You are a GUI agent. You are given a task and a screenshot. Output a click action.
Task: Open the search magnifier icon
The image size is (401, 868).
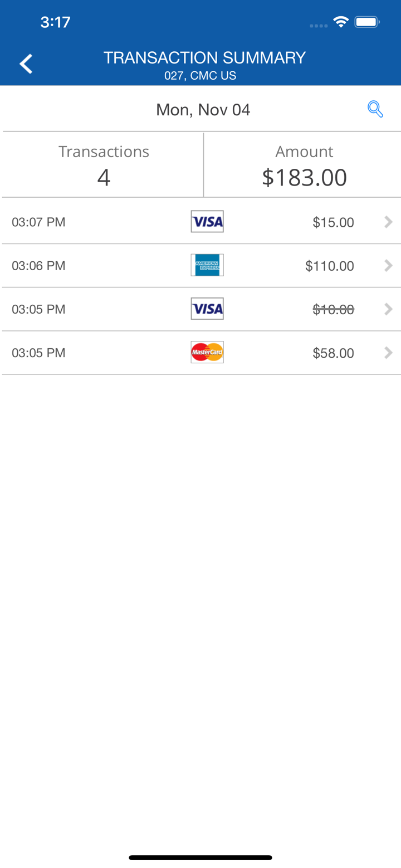(x=375, y=109)
